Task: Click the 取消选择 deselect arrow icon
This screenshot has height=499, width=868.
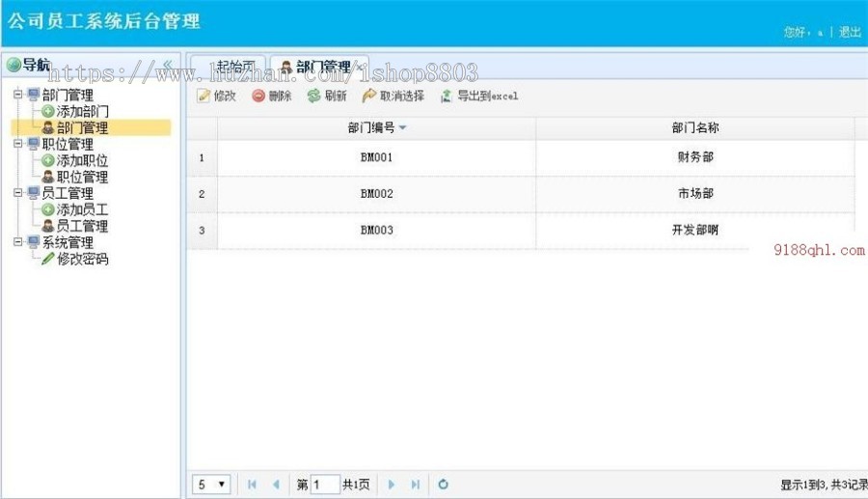Action: point(368,96)
